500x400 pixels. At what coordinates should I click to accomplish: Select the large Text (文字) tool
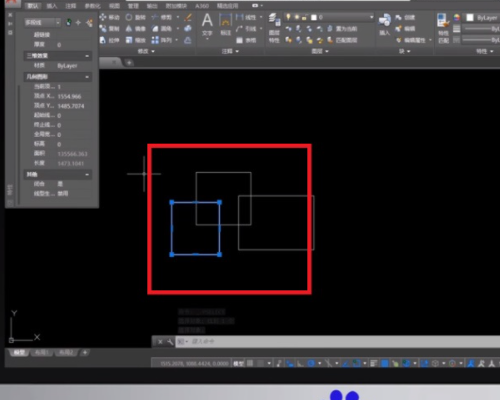[207, 25]
